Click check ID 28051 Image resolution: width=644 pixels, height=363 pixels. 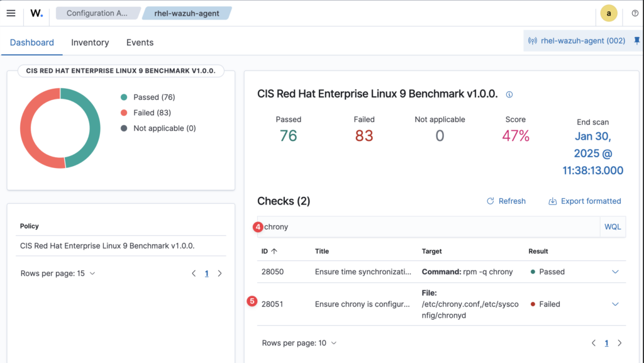273,304
